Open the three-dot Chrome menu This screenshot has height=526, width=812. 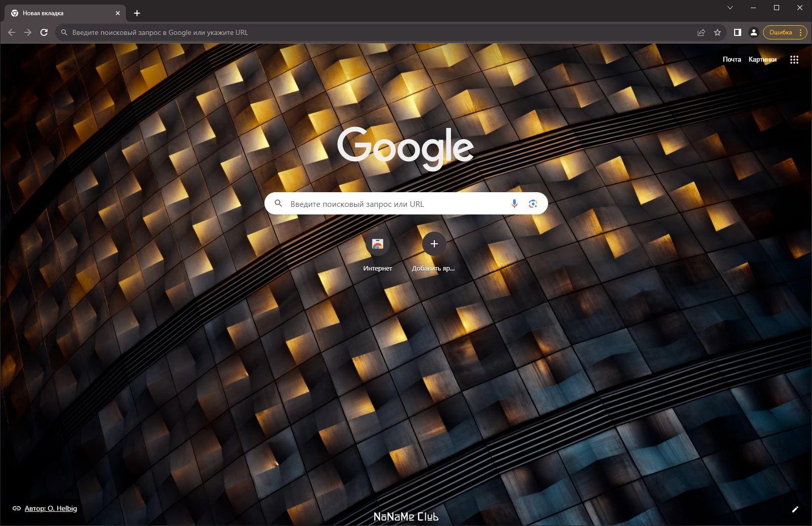pos(800,32)
